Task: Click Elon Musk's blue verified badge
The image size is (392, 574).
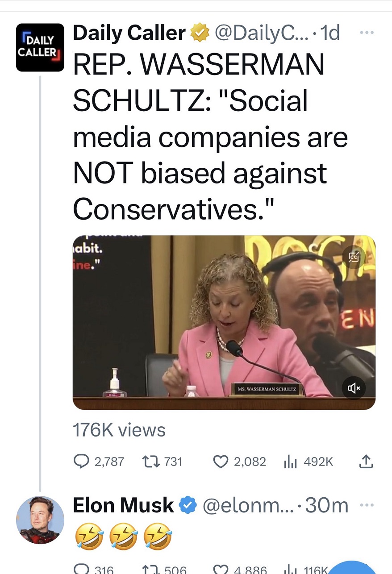Action: (188, 505)
